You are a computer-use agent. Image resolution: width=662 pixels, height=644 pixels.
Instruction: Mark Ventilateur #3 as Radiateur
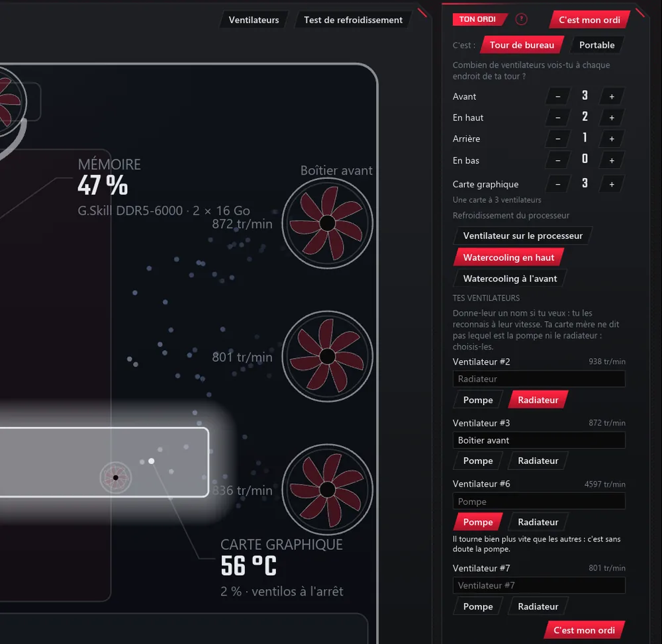click(x=538, y=461)
